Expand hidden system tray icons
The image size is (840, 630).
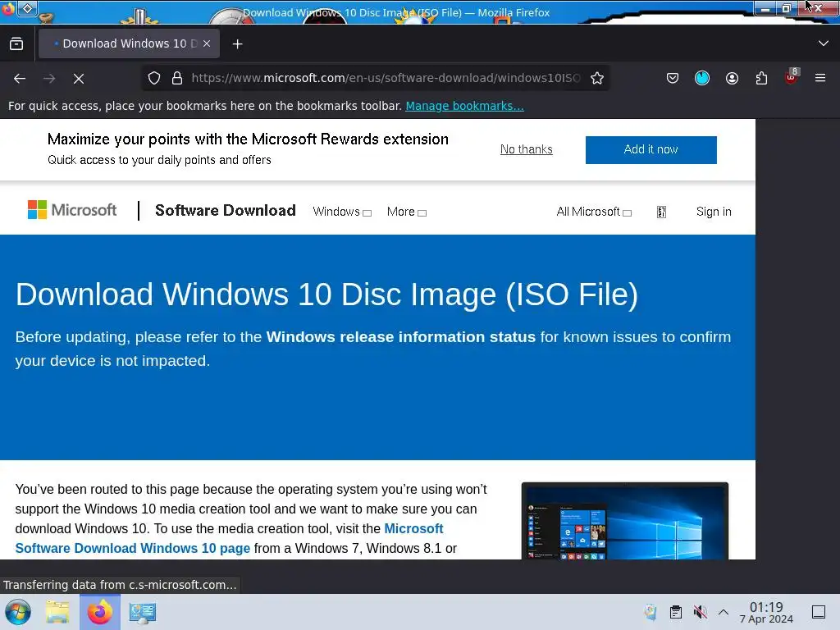[724, 612]
